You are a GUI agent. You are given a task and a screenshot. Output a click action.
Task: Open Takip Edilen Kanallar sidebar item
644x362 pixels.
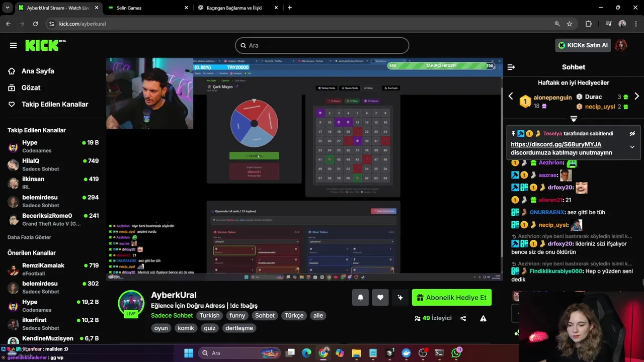[x=55, y=104]
